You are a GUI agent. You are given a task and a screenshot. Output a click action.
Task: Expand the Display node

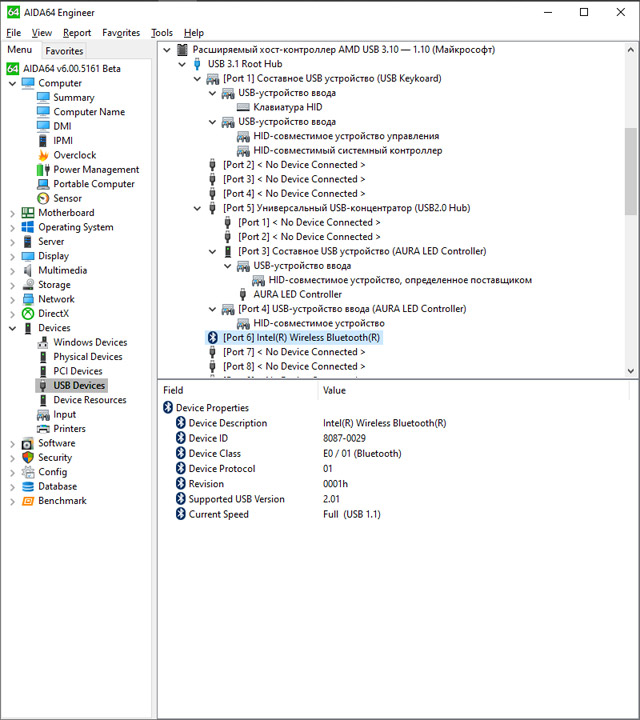(x=12, y=256)
